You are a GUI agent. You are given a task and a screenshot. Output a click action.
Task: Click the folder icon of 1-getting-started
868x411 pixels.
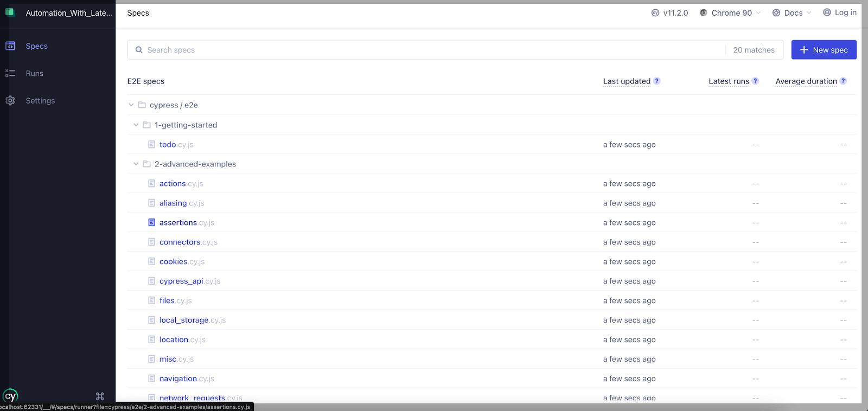(x=146, y=125)
